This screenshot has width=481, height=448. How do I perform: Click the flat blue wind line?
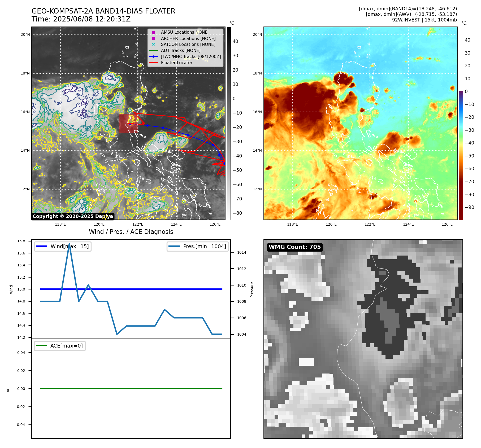(131, 289)
